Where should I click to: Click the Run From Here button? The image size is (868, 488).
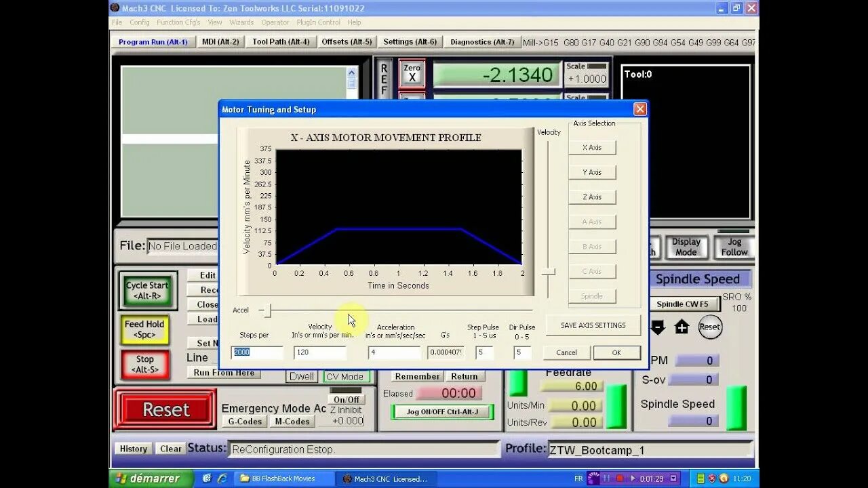[224, 373]
